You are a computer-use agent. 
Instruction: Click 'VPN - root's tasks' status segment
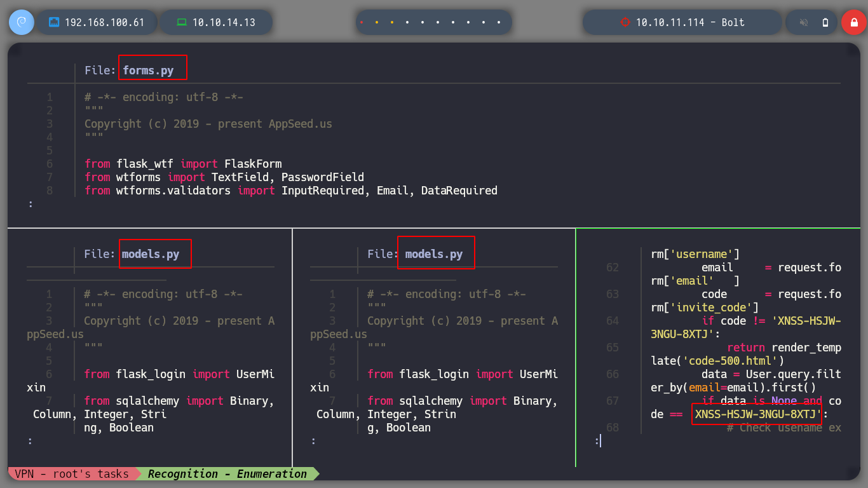[71, 474]
